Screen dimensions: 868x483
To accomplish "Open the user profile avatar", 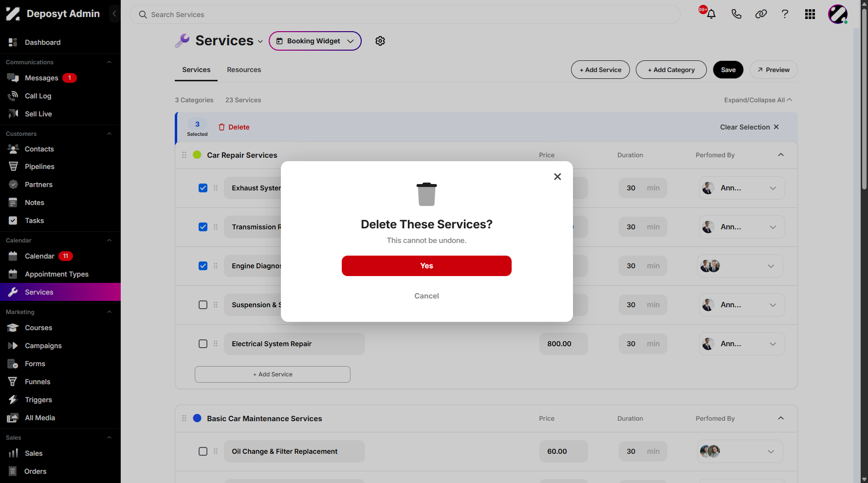I will [x=838, y=14].
